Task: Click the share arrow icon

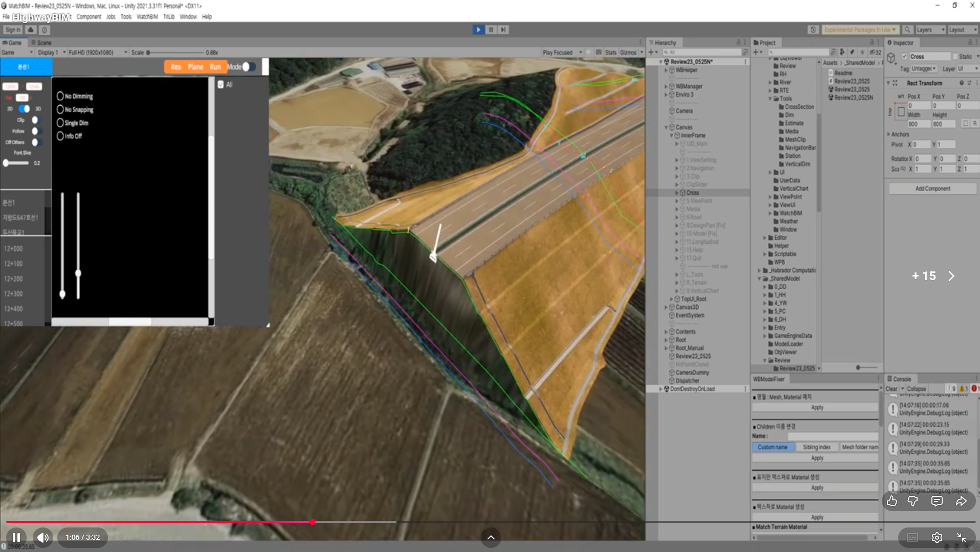Action: (x=961, y=501)
